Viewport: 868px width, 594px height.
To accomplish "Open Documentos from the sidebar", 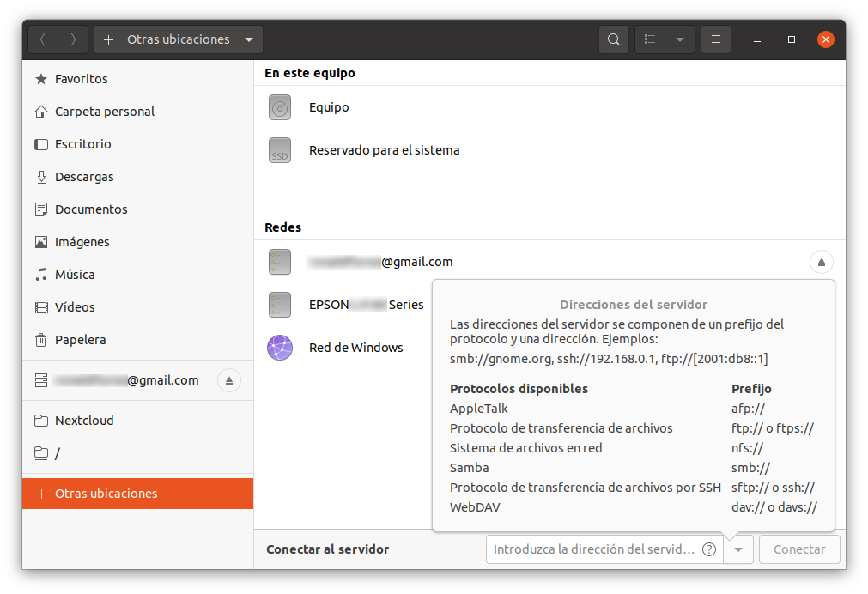I will 91,209.
